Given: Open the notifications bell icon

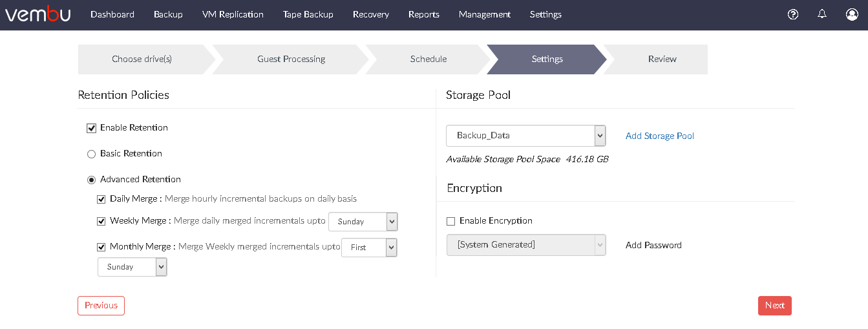Looking at the screenshot, I should pos(822,14).
